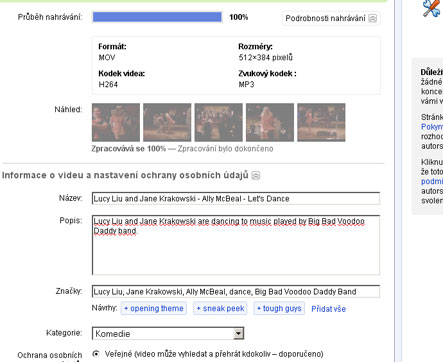Select the second preview thumbnail
The width and height of the screenshot is (443, 362).
click(x=167, y=122)
